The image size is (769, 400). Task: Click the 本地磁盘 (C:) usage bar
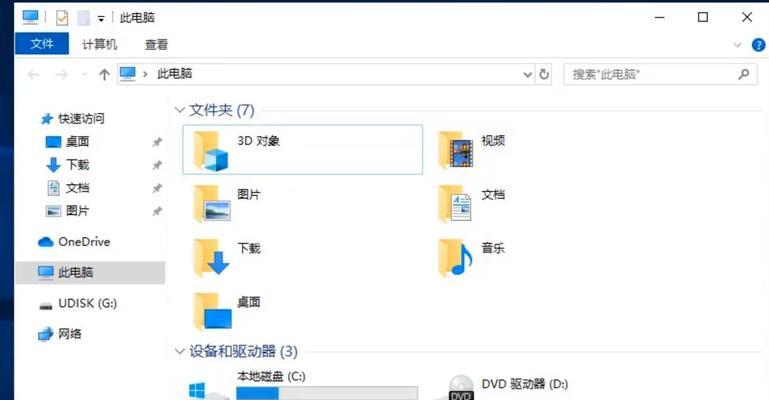[327, 393]
